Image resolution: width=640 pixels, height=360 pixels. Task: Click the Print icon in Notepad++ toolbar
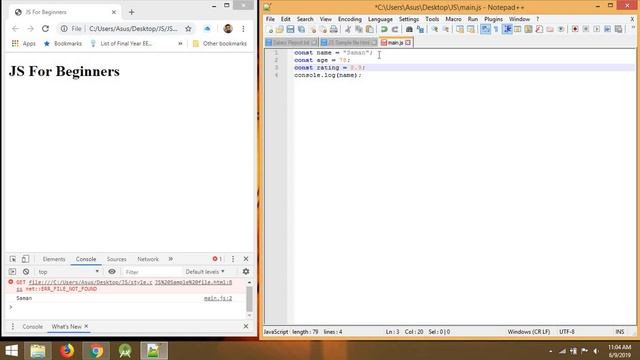[x=333, y=29]
